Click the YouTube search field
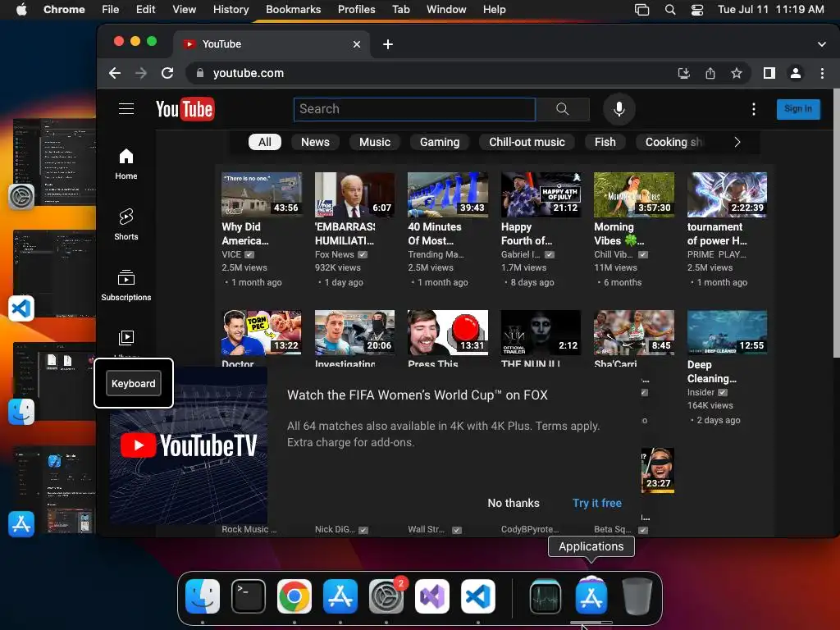Viewport: 840px width, 630px height. tap(414, 109)
